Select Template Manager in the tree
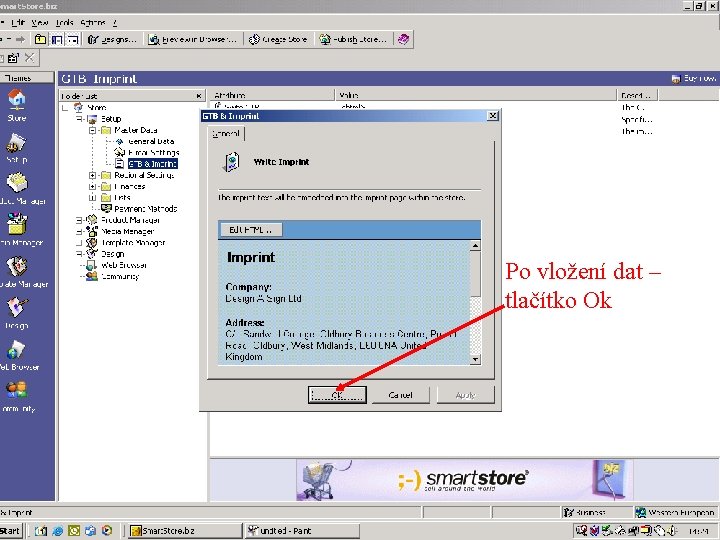The image size is (720, 540). pos(133,242)
